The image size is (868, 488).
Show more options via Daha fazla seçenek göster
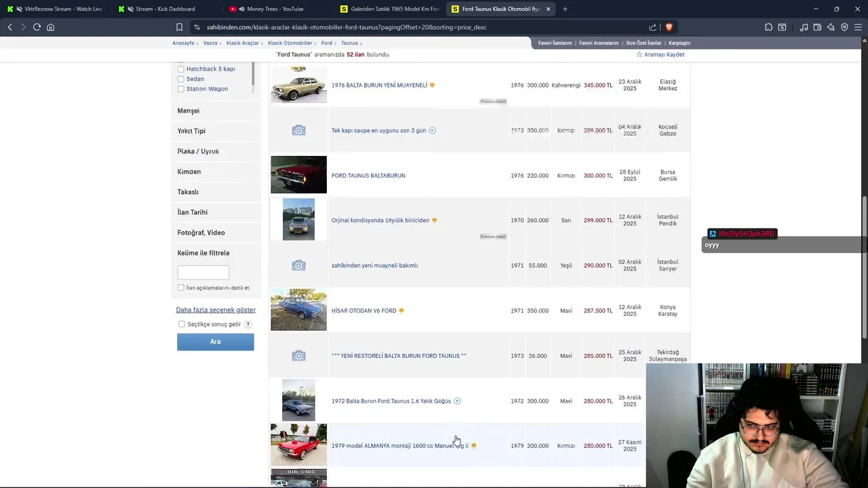[x=216, y=310]
